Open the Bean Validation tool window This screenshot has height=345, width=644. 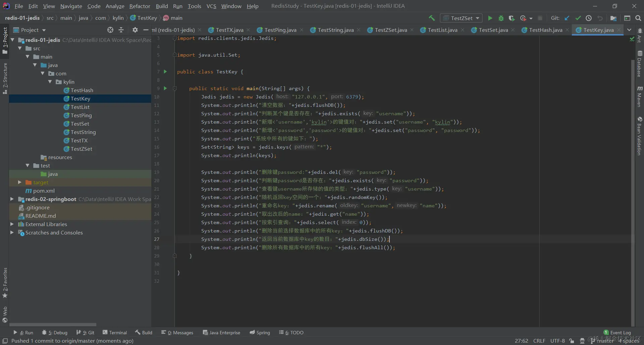(640, 136)
